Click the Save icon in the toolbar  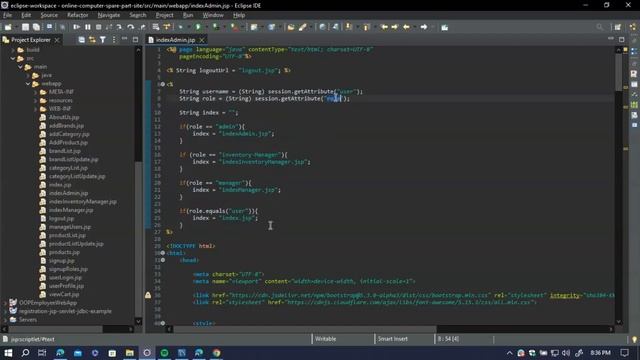click(x=25, y=27)
